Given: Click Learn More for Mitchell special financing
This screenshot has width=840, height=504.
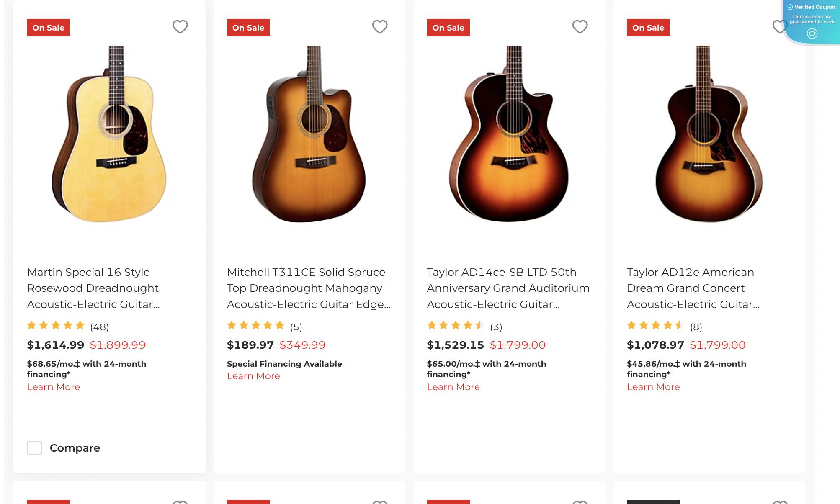Looking at the screenshot, I should pyautogui.click(x=253, y=376).
